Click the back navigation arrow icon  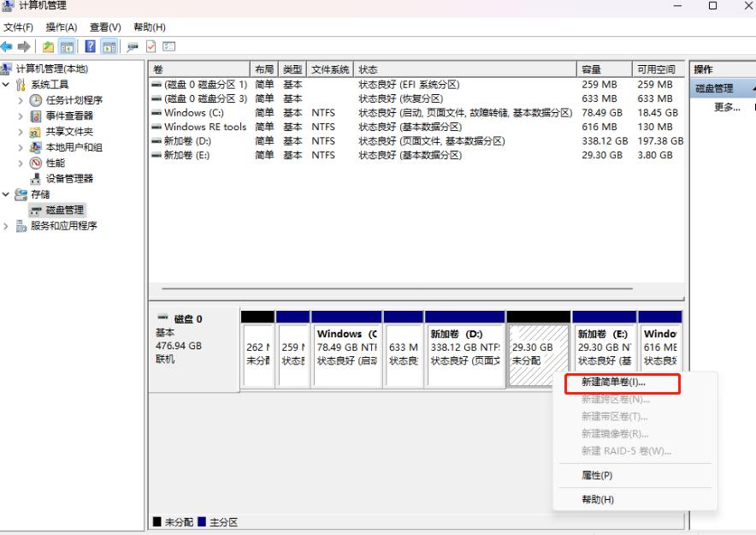coord(7,46)
